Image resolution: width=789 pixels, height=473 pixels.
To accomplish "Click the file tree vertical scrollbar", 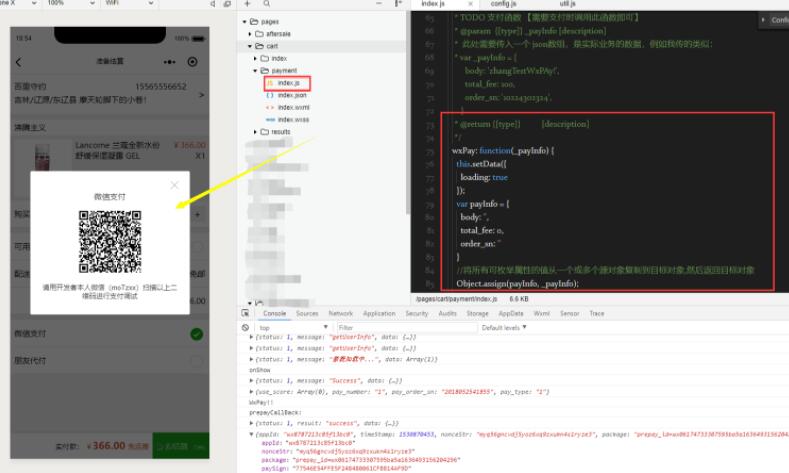I will [x=407, y=112].
